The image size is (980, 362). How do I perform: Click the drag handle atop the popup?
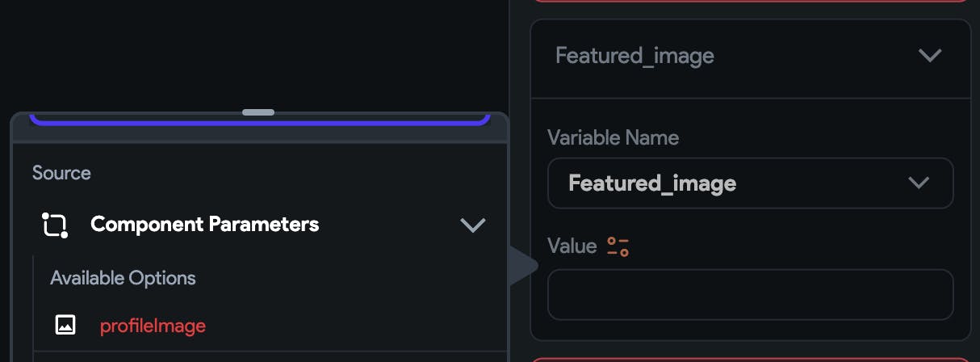[258, 112]
